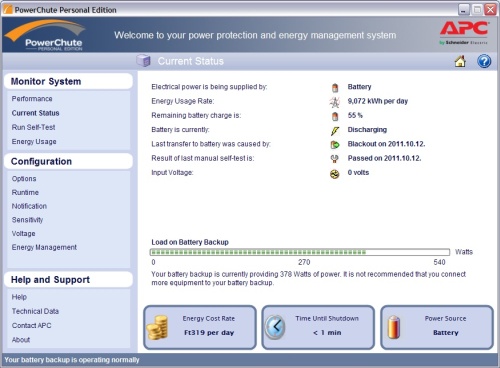The image size is (500, 368).
Task: Open the About page
Action: 21,340
